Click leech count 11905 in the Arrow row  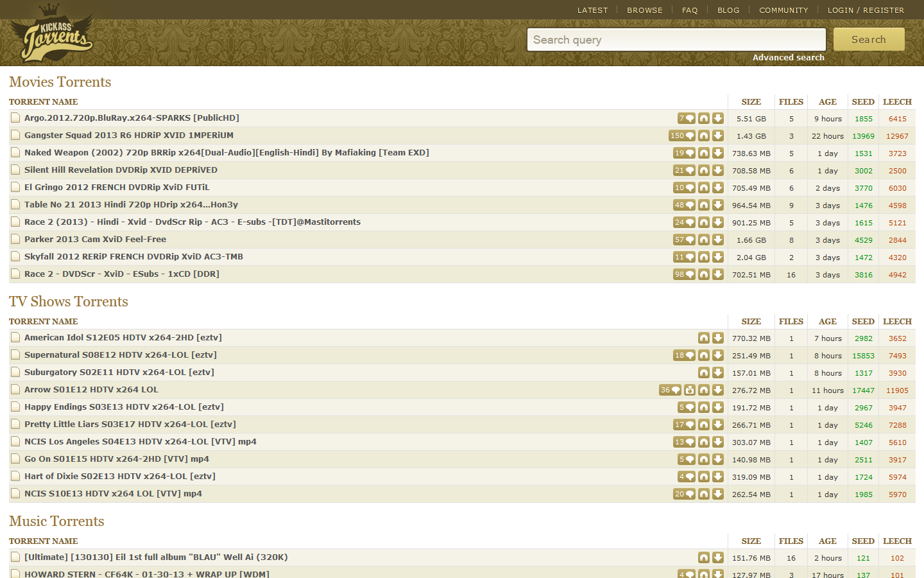pos(897,390)
